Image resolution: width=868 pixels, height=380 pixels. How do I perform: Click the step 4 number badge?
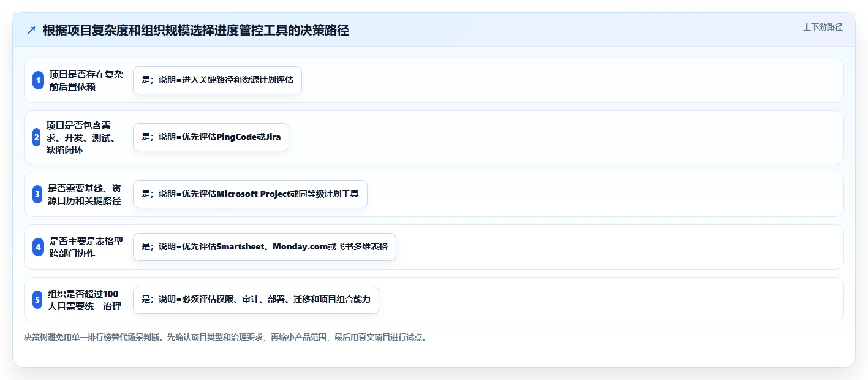(38, 247)
